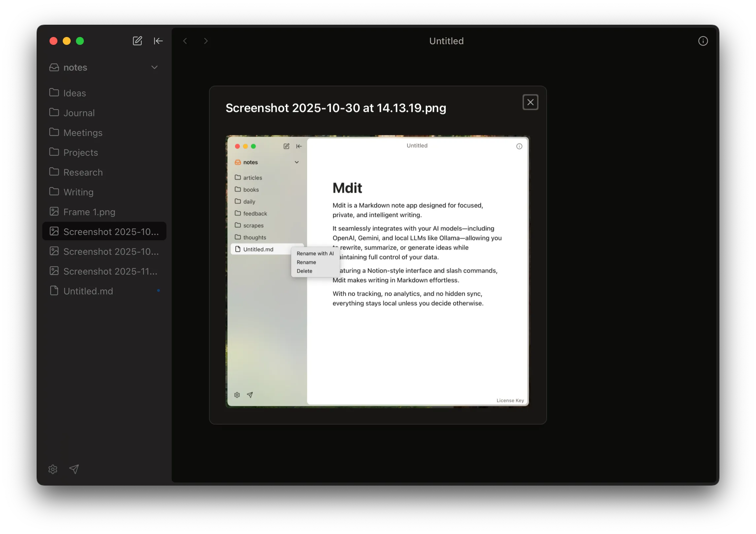Expand the Ideas folder
The width and height of the screenshot is (756, 534).
[x=75, y=93]
